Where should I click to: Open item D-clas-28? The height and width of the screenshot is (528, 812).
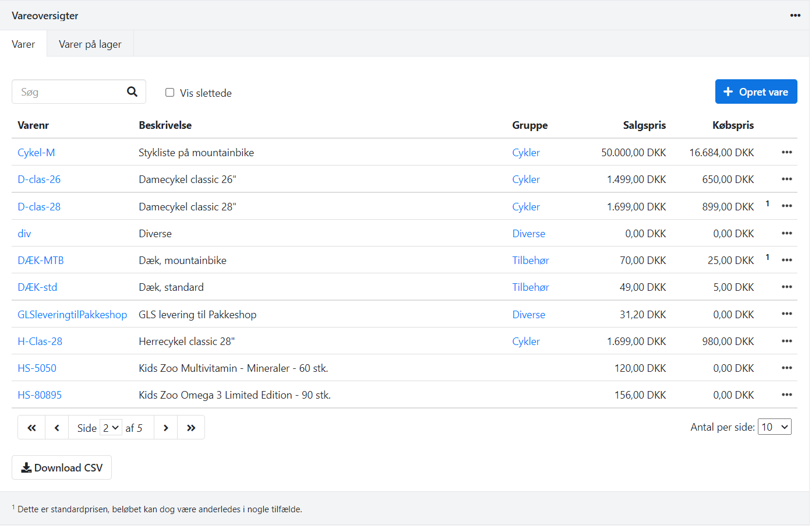(x=39, y=207)
